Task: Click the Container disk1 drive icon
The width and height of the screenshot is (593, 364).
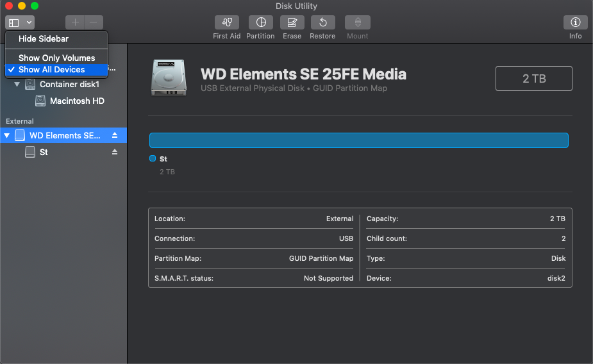Action: point(30,85)
